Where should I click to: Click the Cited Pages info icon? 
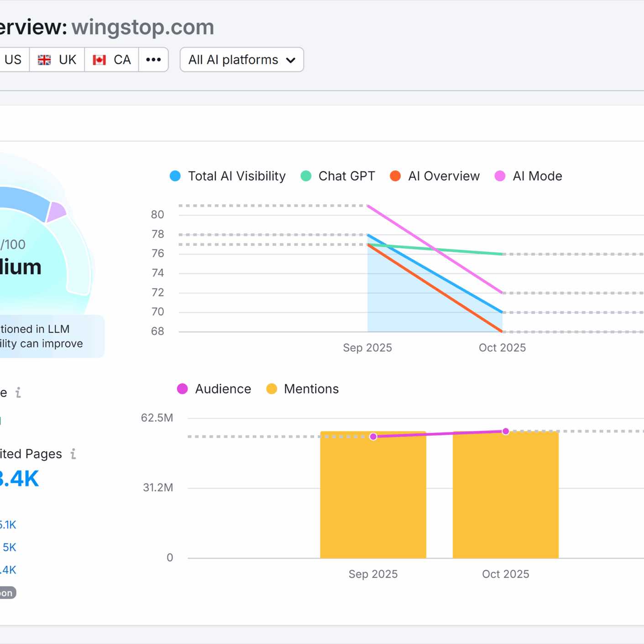pos(73,454)
